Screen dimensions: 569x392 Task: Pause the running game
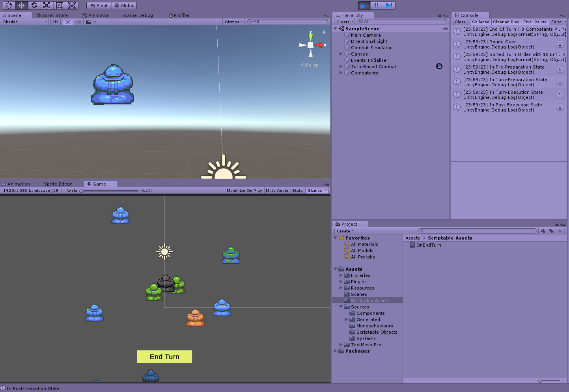click(376, 5)
